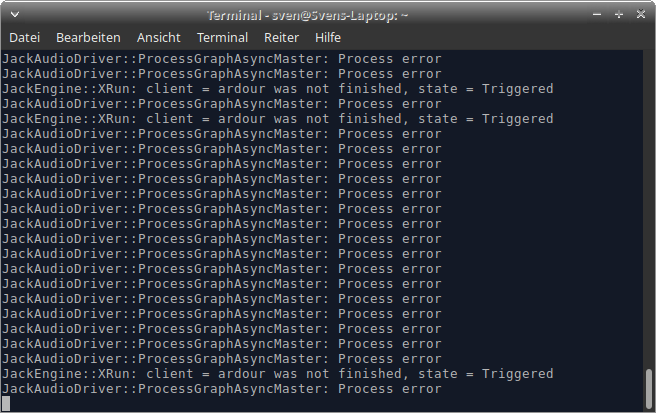Screen dimensions: 656x413
Task: Open the Terminal menu in the menu bar
Action: (x=222, y=37)
